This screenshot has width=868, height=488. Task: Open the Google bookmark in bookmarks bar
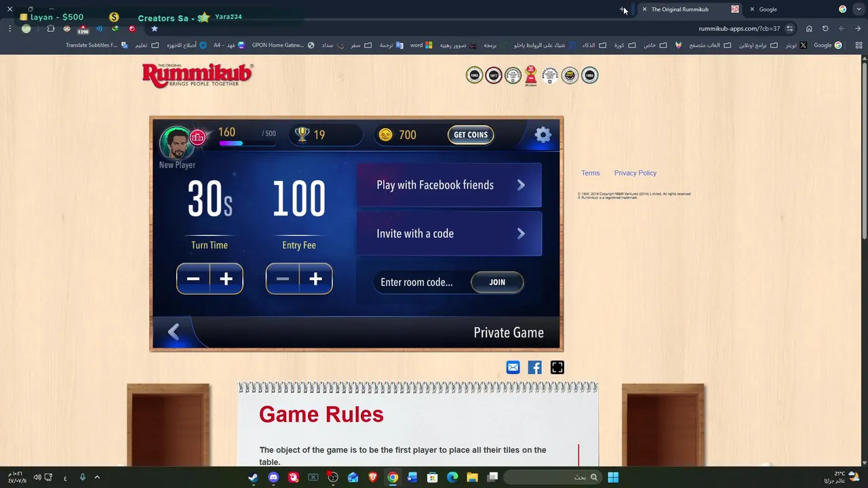point(827,45)
